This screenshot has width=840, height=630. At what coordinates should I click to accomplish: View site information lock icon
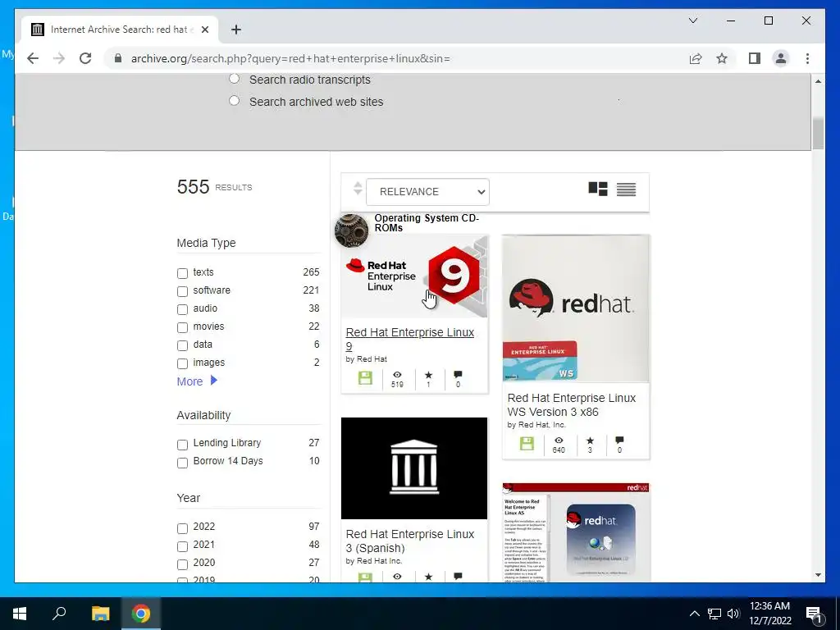point(118,58)
